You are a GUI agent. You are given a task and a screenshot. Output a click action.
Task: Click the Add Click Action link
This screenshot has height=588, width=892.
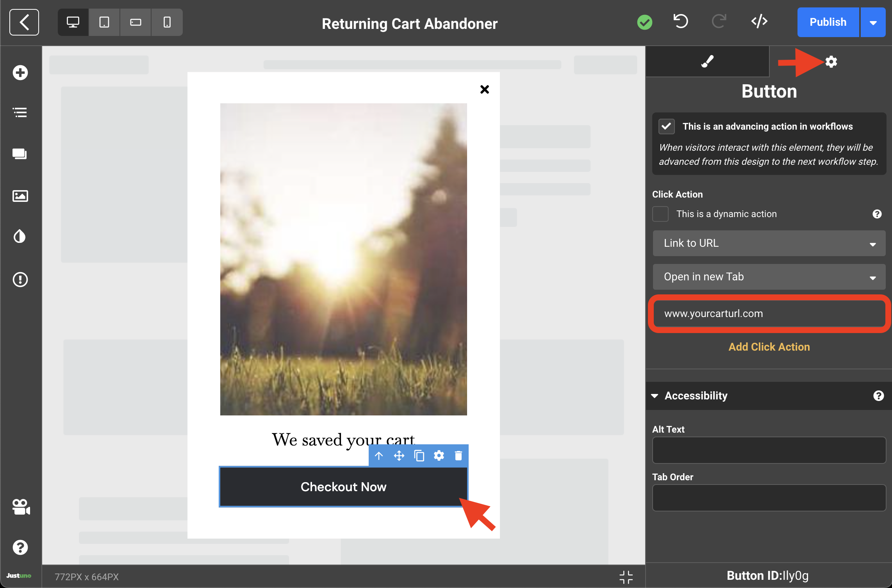(x=769, y=347)
